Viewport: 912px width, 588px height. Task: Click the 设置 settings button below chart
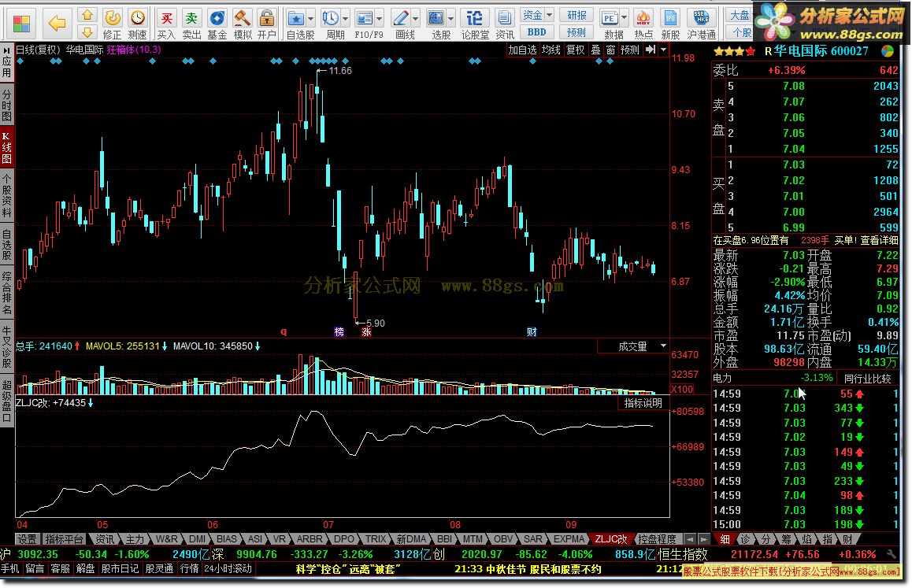point(27,539)
